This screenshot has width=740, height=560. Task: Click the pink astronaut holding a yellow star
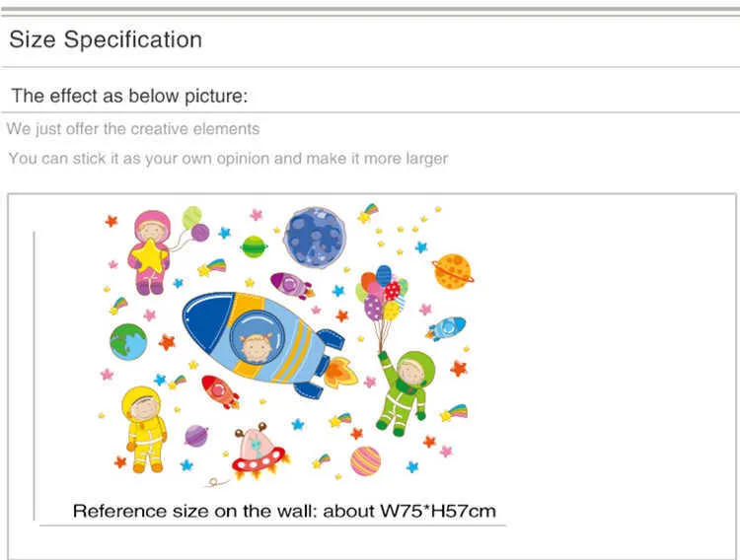coord(150,252)
